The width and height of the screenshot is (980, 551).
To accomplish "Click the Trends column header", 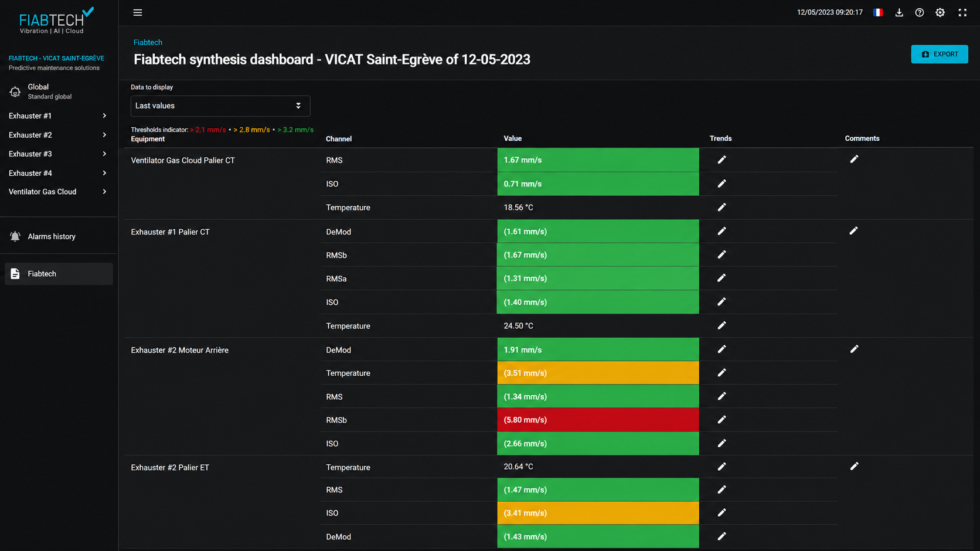I will coord(720,138).
